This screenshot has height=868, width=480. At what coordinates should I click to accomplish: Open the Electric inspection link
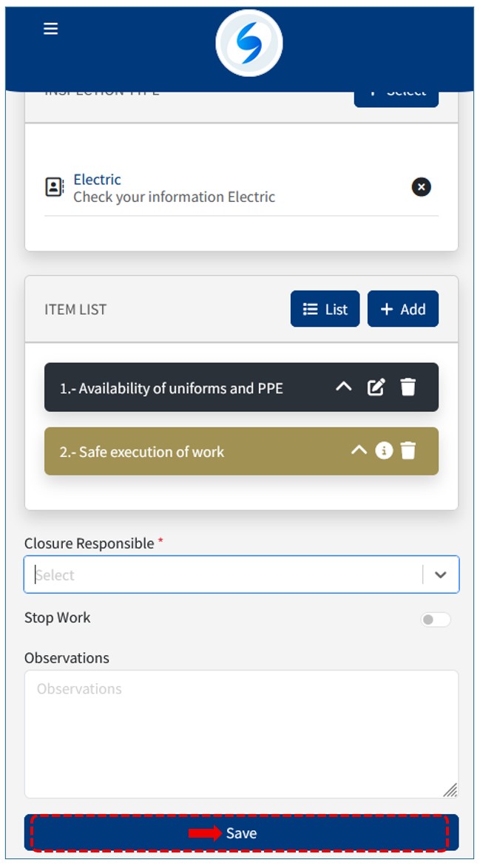click(97, 180)
